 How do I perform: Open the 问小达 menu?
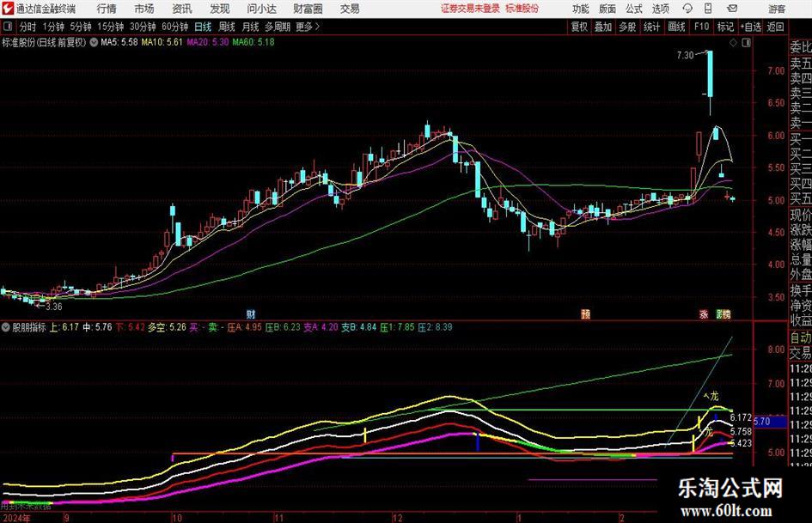tap(262, 9)
